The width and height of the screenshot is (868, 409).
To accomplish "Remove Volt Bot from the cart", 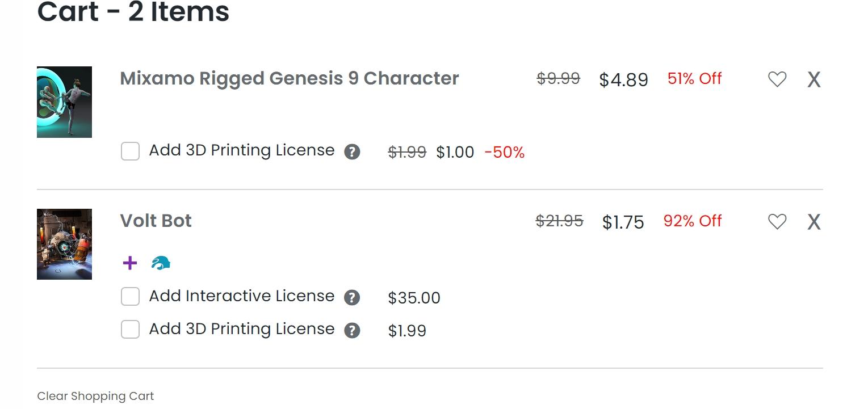I will click(814, 222).
